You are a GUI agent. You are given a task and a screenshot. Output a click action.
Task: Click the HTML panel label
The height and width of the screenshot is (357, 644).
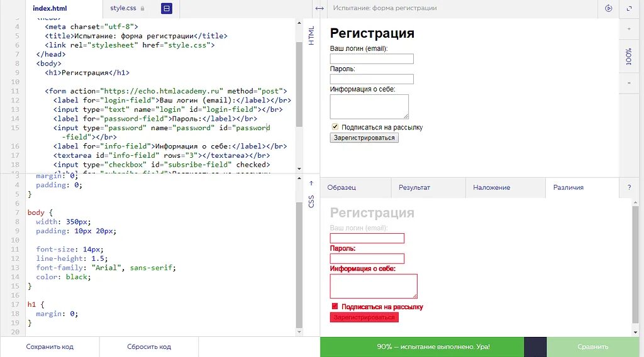(311, 36)
